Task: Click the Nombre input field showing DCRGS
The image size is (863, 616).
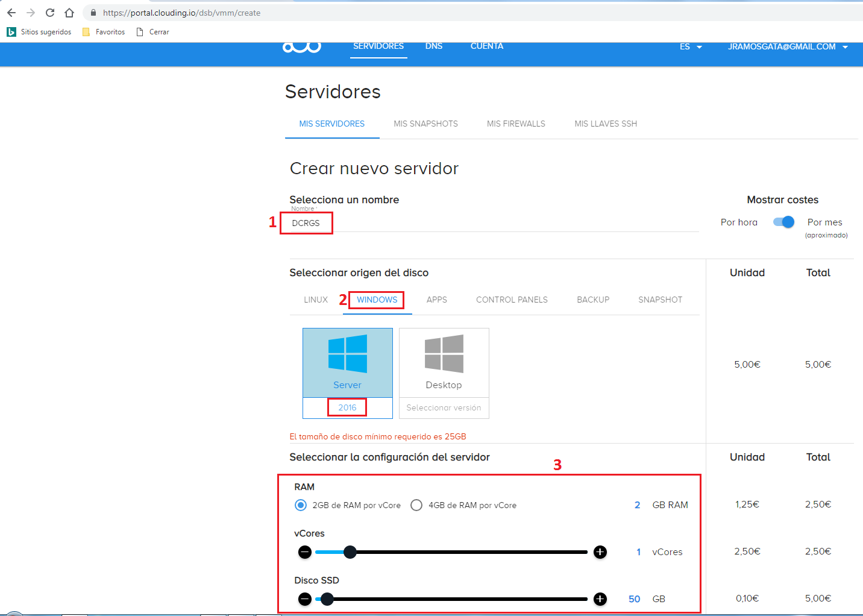Action: pyautogui.click(x=306, y=222)
